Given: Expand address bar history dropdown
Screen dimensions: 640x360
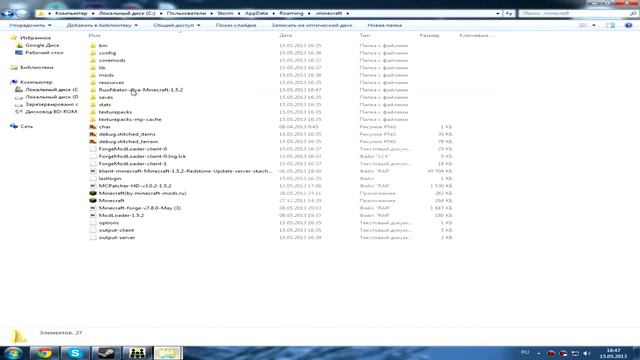Looking at the screenshot, I should pyautogui.click(x=498, y=13).
